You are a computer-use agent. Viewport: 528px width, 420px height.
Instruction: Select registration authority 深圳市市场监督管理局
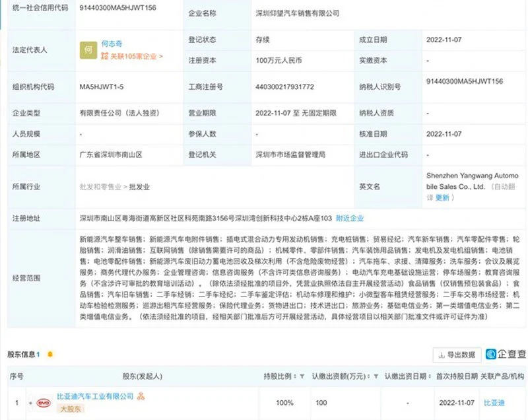coord(290,155)
